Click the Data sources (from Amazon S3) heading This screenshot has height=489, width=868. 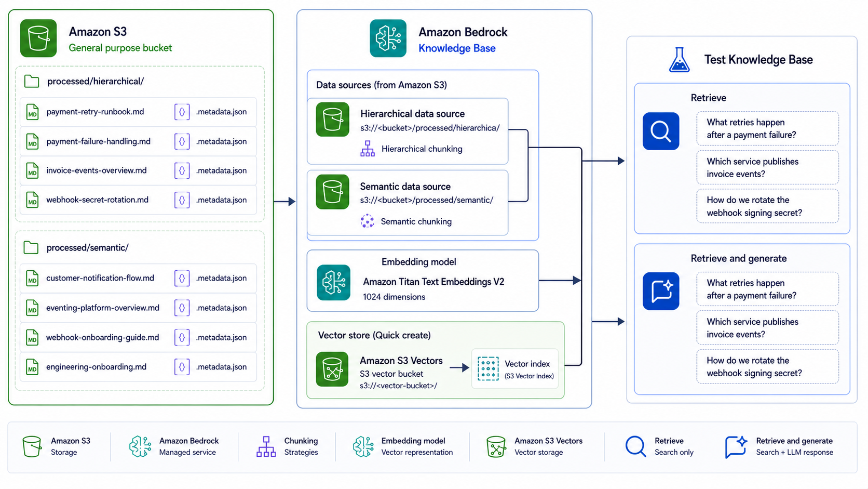point(382,85)
